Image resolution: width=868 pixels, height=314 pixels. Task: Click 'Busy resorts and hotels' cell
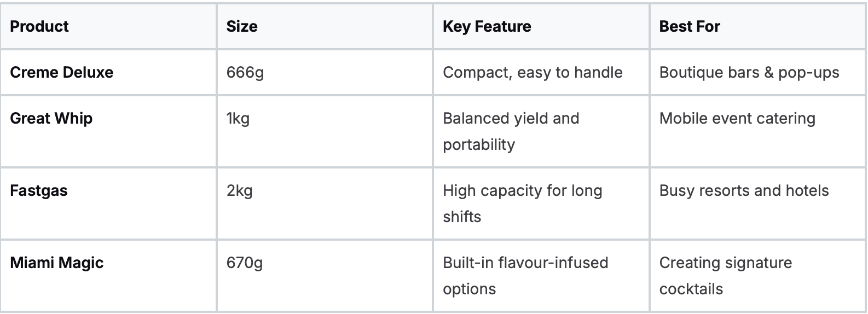[x=744, y=190]
